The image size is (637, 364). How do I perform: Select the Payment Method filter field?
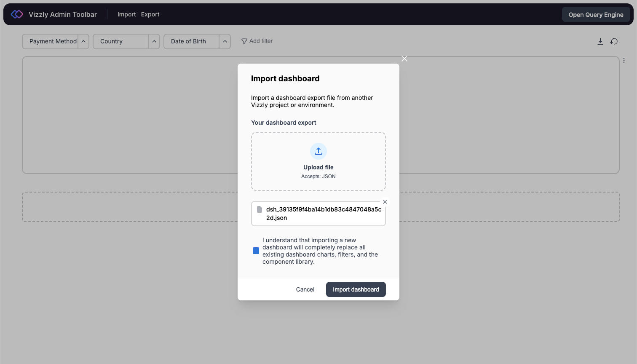(x=50, y=41)
